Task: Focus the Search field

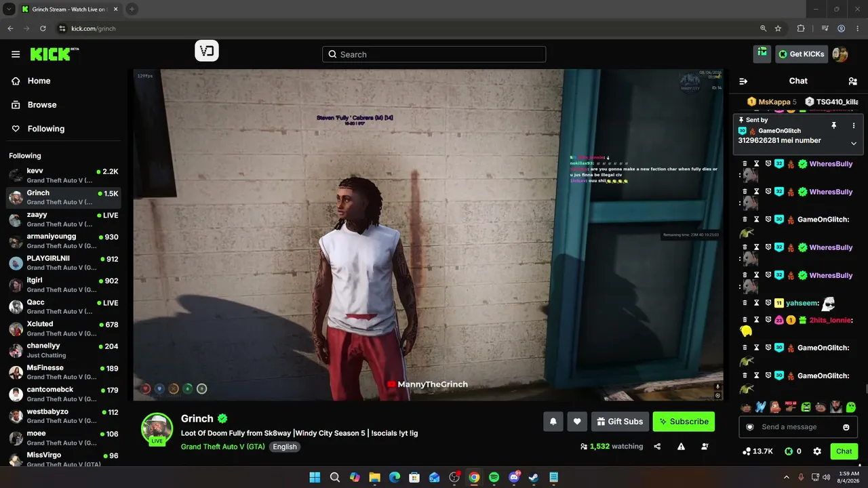Action: [434, 54]
